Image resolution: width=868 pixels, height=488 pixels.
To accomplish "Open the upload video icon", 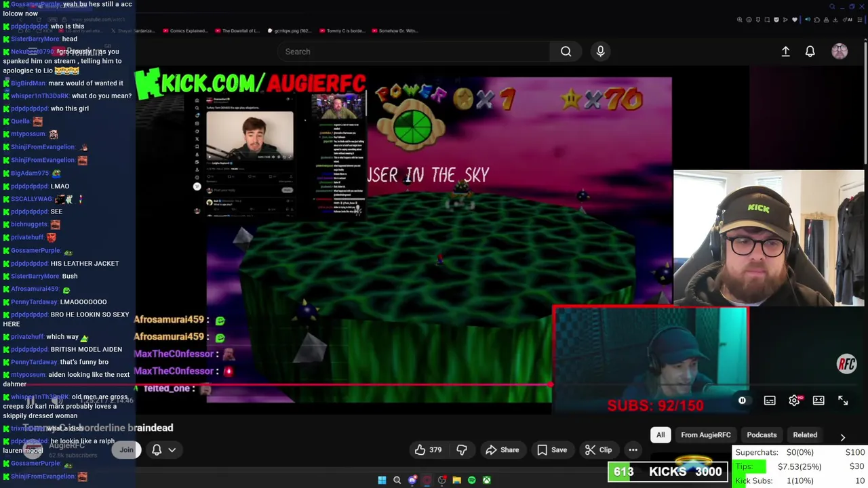I will coord(785,52).
